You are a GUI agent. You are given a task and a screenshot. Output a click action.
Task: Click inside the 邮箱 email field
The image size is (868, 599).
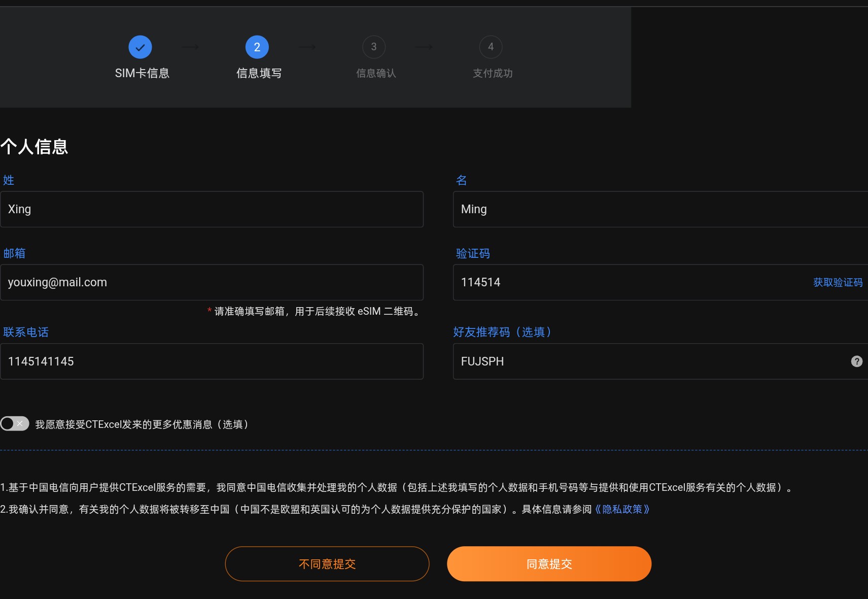click(212, 282)
